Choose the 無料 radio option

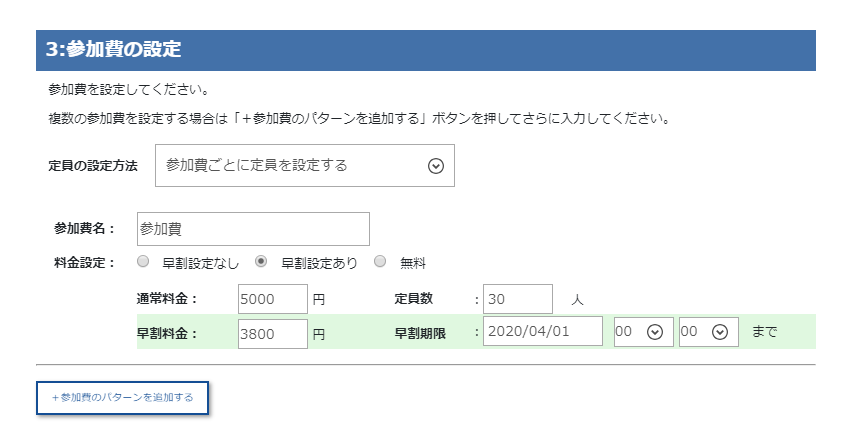click(x=380, y=262)
